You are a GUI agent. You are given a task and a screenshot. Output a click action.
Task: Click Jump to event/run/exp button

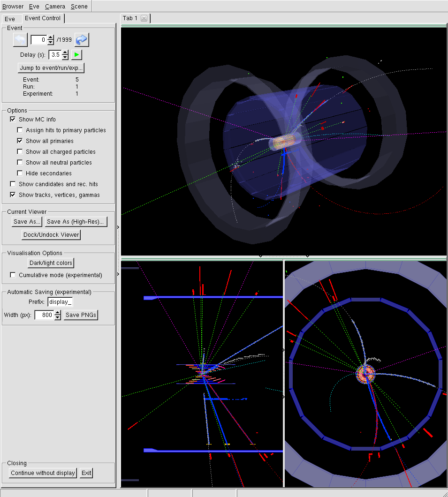tap(51, 68)
